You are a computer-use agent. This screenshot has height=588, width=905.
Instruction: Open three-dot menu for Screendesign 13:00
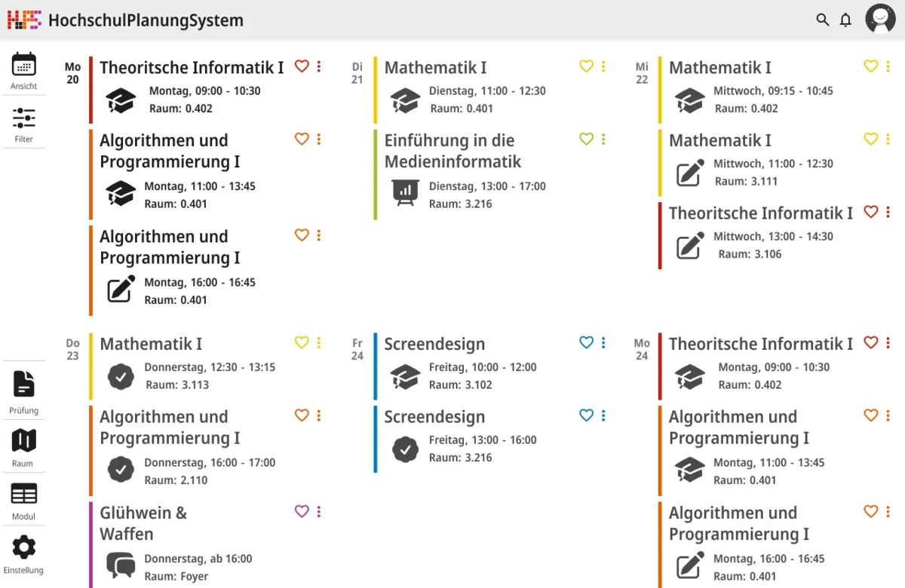pos(603,415)
